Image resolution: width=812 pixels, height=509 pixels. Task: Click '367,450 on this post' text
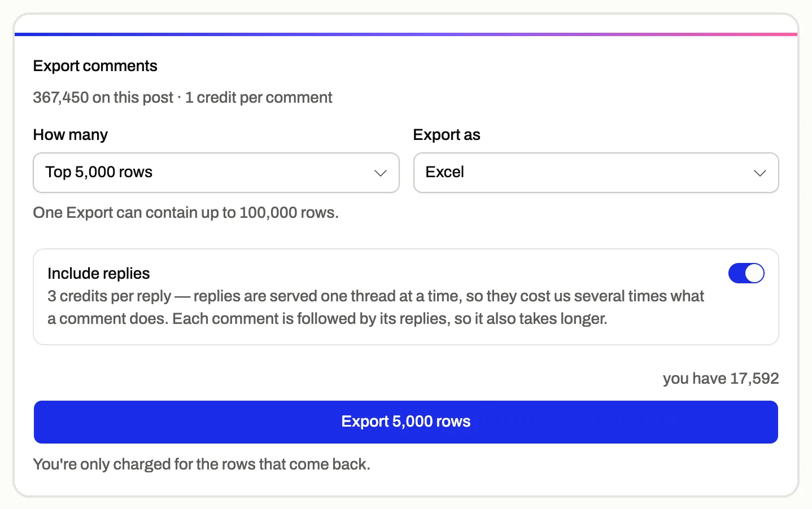click(x=103, y=98)
